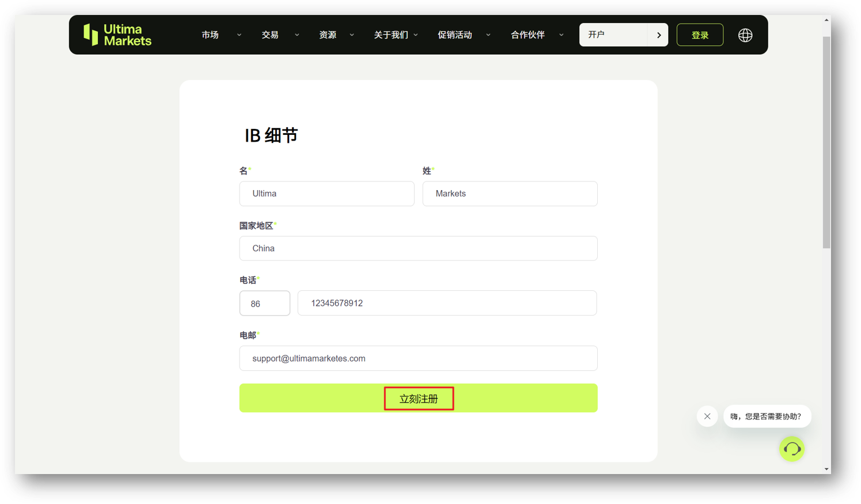The height and width of the screenshot is (504, 861).
Task: Expand chevron next to 关于我们
Action: [416, 35]
